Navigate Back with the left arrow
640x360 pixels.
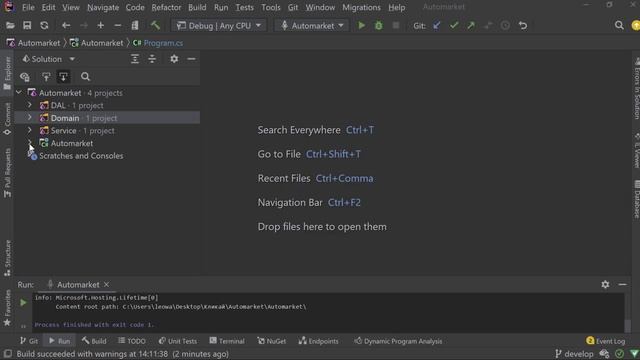pos(66,26)
